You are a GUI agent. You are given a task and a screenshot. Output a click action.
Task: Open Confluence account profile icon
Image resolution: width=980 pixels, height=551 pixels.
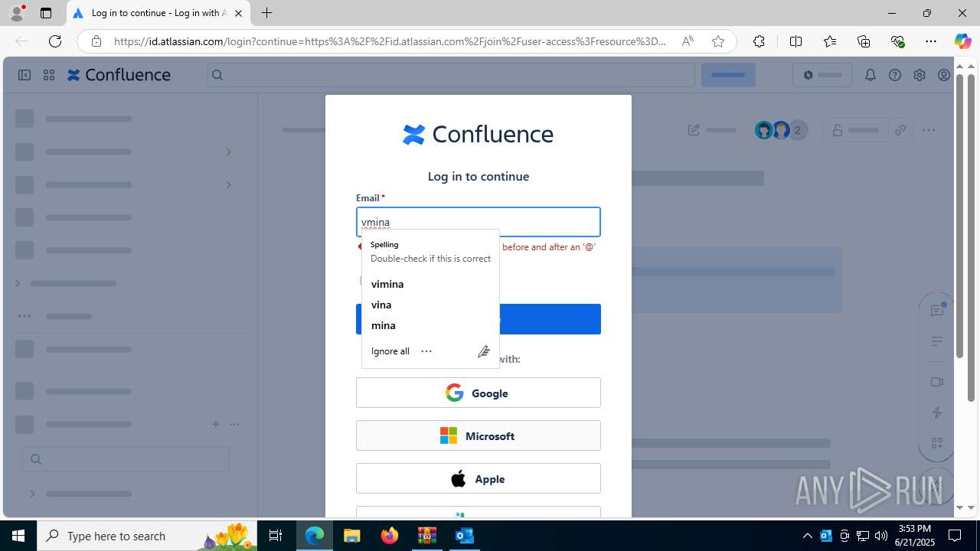tap(944, 75)
